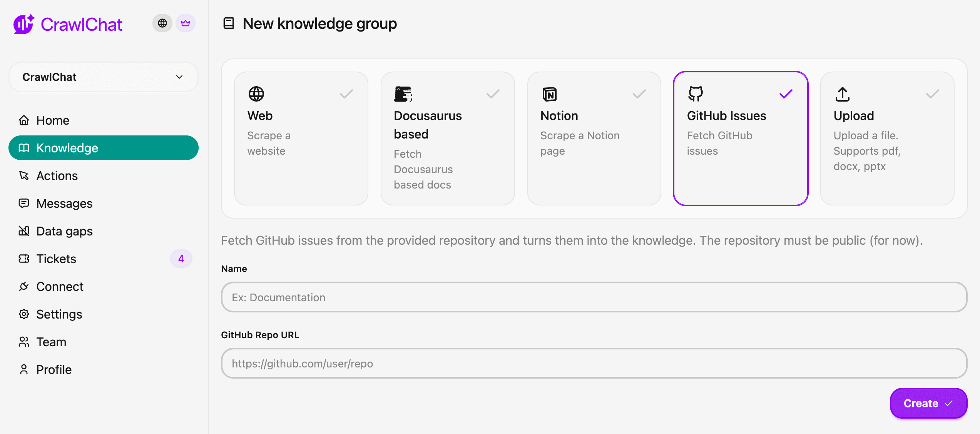Click the Docusaurus dinosaur icon
The width and height of the screenshot is (980, 434).
click(x=403, y=94)
